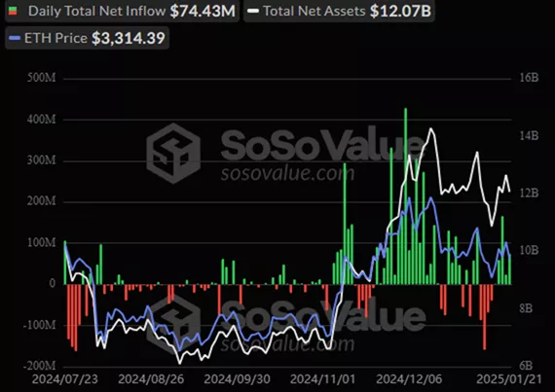Click the blue ETH Price swatch

tap(15, 38)
